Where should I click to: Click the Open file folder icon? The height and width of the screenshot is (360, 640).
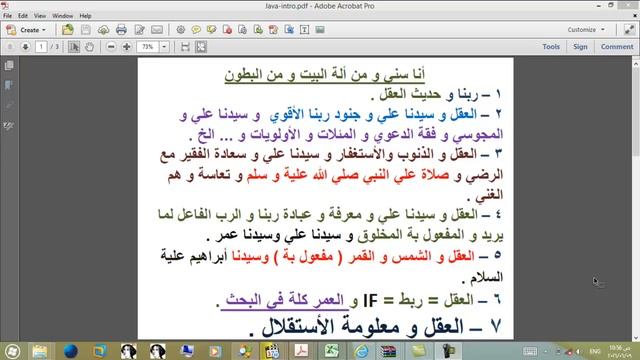[68, 29]
